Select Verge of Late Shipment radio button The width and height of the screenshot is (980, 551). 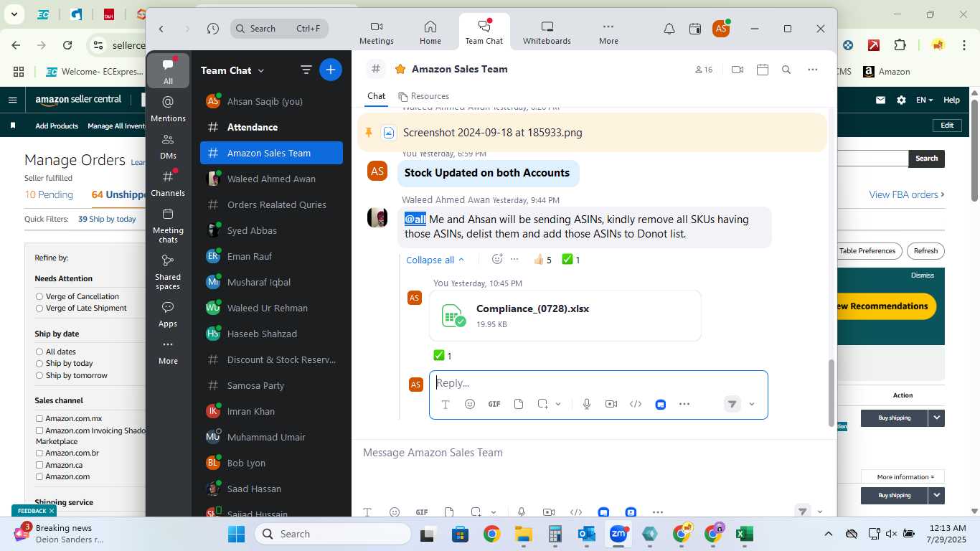pyautogui.click(x=39, y=309)
